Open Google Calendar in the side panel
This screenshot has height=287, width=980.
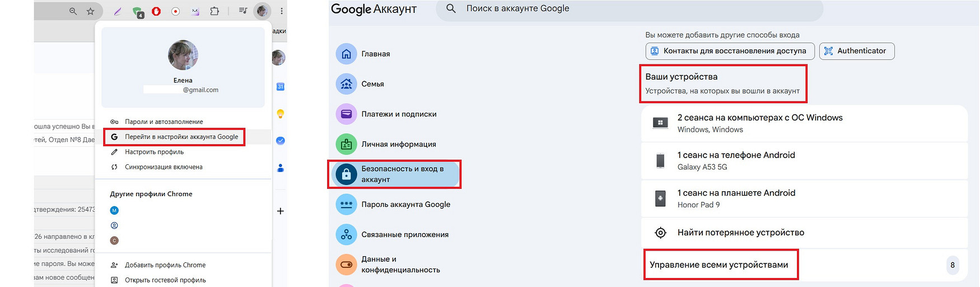tap(281, 86)
